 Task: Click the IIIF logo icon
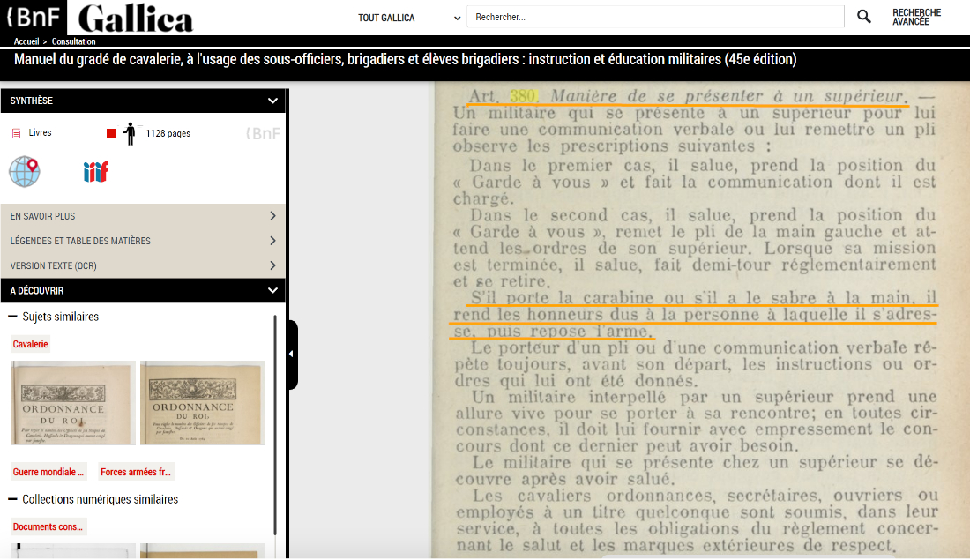point(95,171)
